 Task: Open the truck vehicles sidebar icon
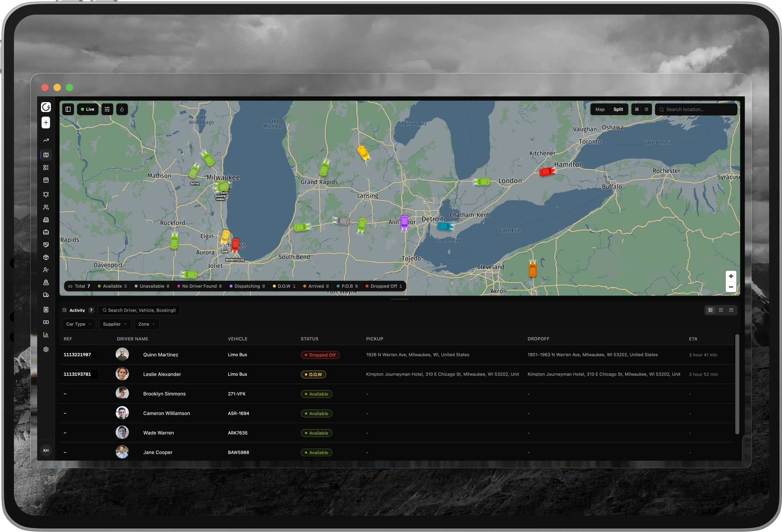(46, 295)
